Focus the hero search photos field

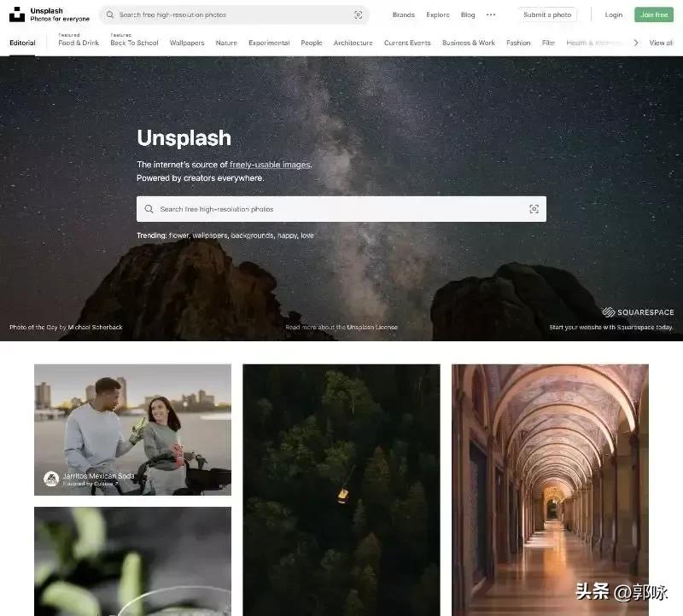341,209
